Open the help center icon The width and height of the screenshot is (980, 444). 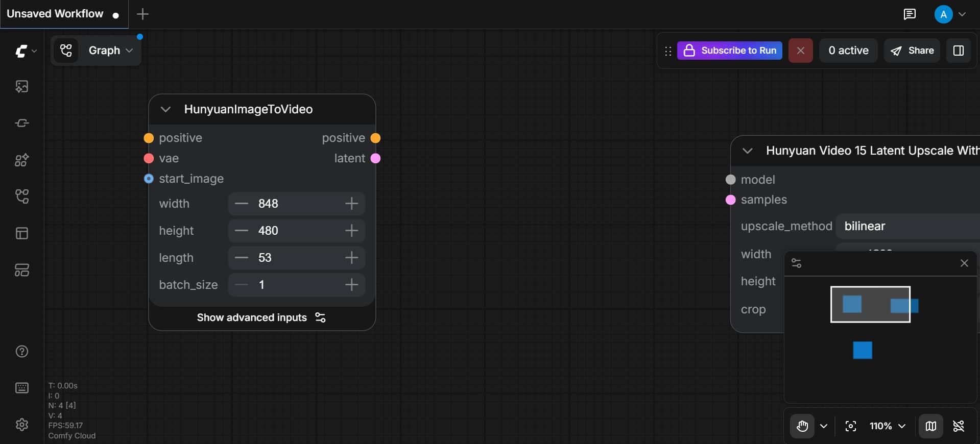click(22, 351)
